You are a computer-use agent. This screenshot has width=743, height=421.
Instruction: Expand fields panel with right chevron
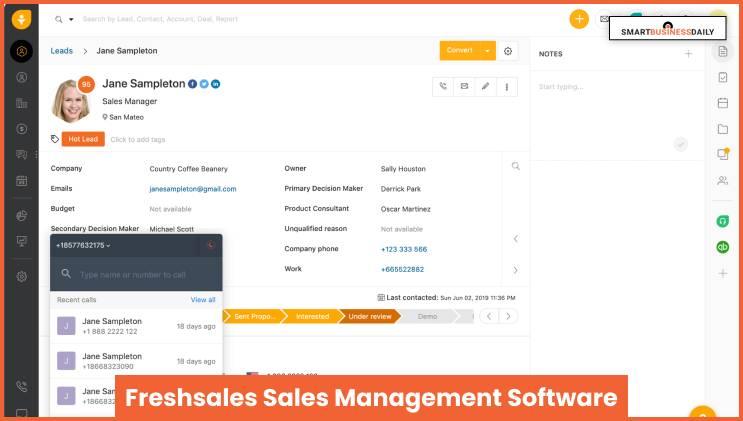click(x=516, y=270)
